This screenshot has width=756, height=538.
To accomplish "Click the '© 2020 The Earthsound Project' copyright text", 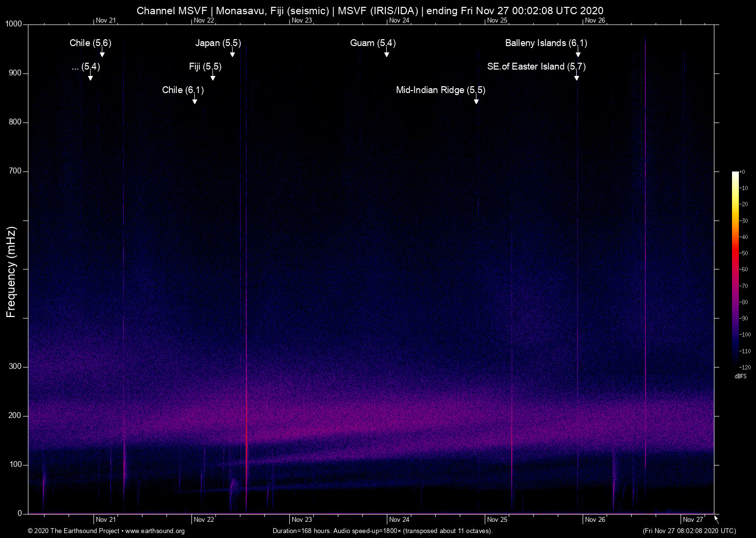I will [x=73, y=531].
